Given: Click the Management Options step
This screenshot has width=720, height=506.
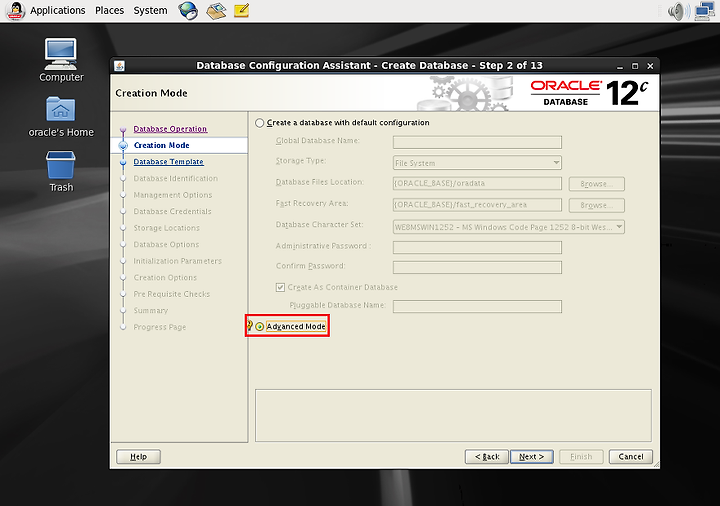Looking at the screenshot, I should click(x=173, y=195).
